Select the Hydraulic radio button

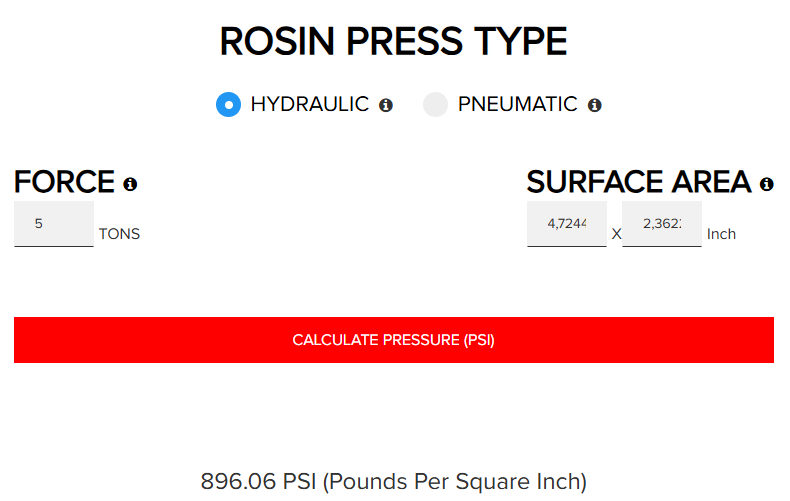(228, 105)
